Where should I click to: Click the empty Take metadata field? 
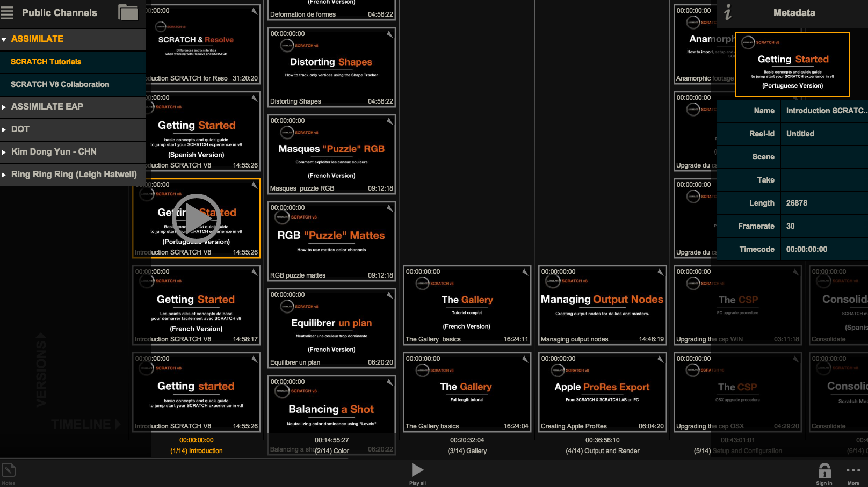tap(825, 180)
